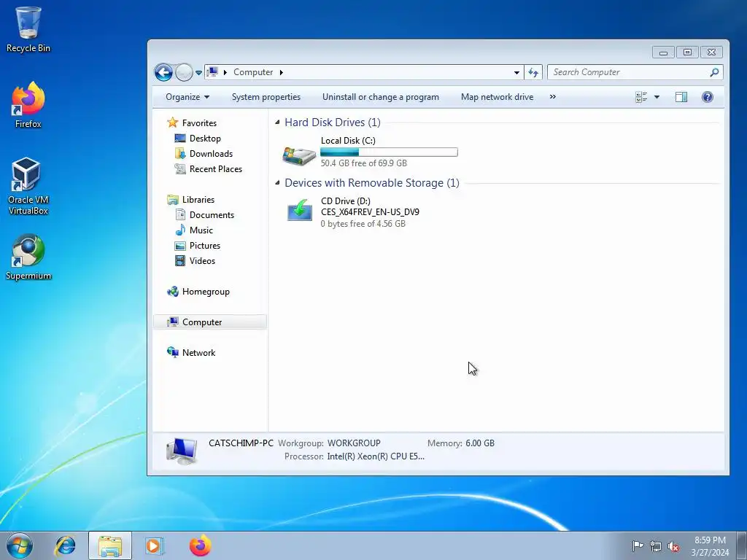
Task: Open the Organize menu
Action: [x=187, y=97]
